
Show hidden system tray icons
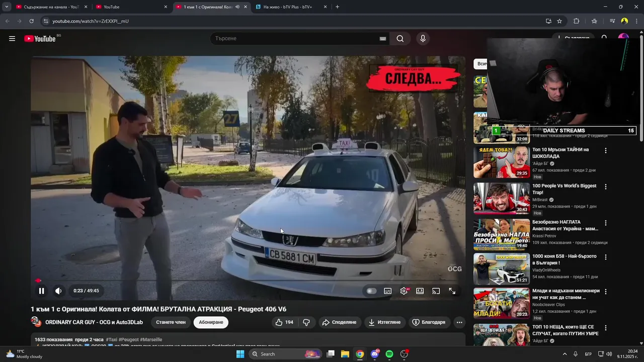565,354
